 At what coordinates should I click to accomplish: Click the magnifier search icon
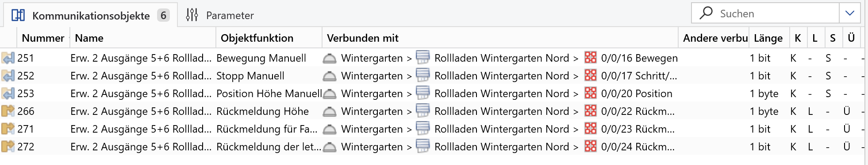[706, 13]
